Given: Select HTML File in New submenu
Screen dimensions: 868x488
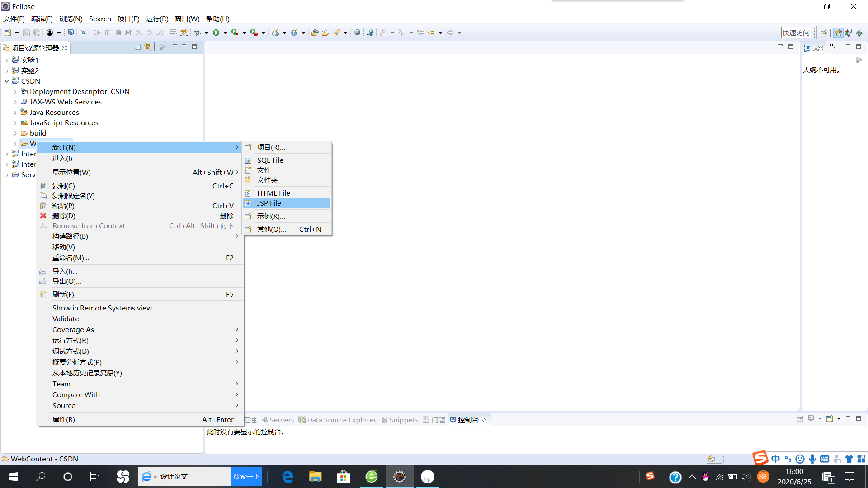Looking at the screenshot, I should pyautogui.click(x=274, y=193).
